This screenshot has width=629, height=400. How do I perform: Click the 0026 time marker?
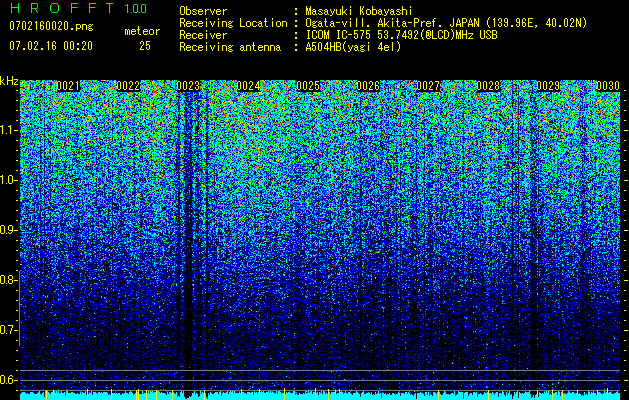368,86
